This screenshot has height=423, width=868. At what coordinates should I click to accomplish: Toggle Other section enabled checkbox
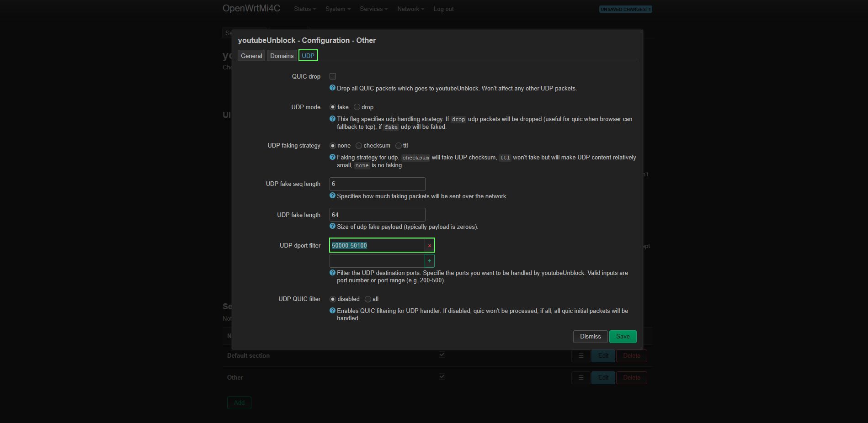(x=442, y=376)
